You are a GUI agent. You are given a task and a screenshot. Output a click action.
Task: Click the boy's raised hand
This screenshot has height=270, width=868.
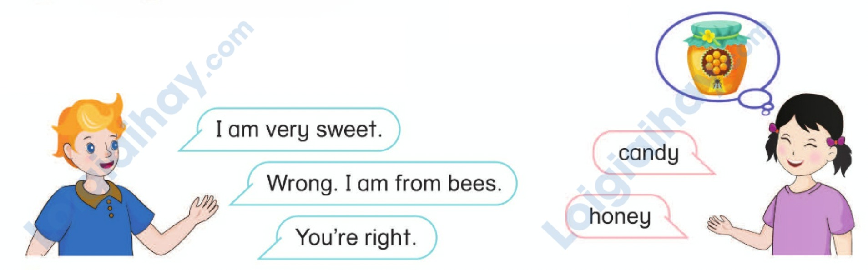[203, 209]
